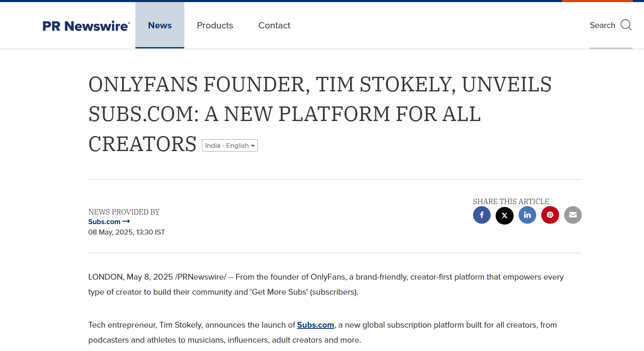This screenshot has height=351, width=644.
Task: Click the 08 May 2025 timestamp
Action: click(127, 232)
